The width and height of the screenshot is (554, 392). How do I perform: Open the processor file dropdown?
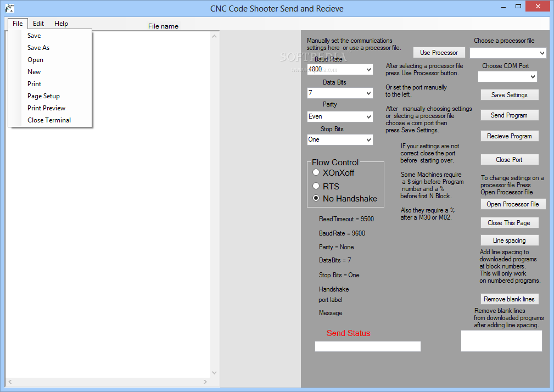click(x=542, y=53)
